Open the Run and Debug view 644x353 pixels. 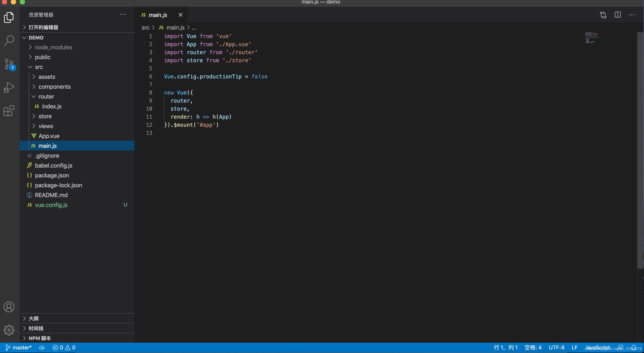click(9, 87)
